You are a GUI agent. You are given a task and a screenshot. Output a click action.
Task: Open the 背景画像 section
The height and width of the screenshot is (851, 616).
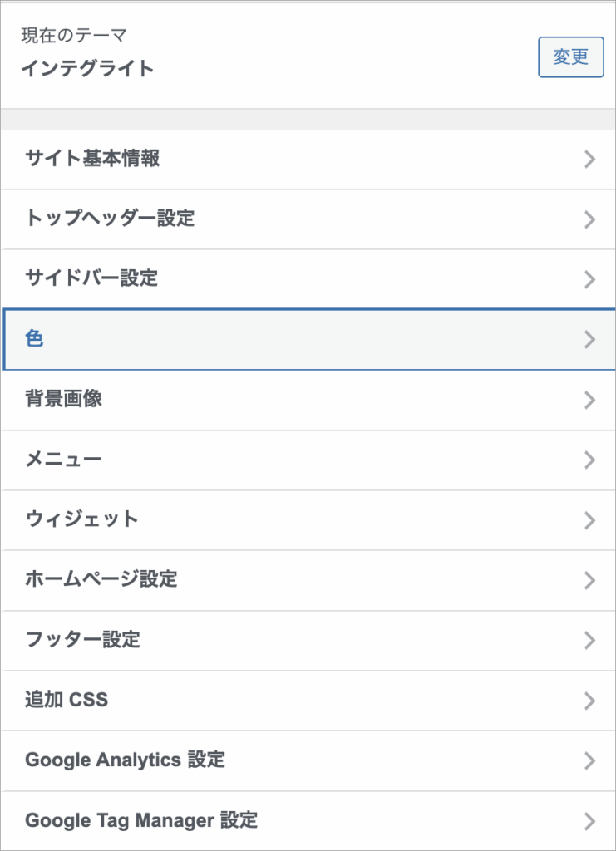[x=63, y=399]
